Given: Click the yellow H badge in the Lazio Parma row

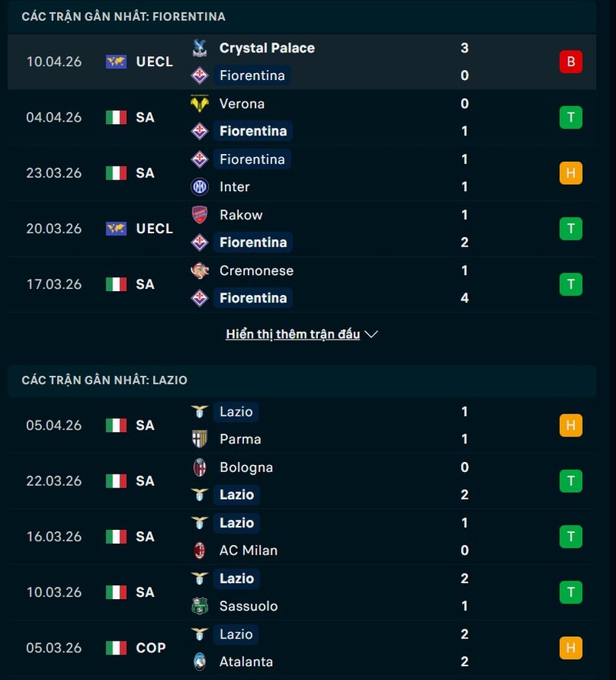Looking at the screenshot, I should point(571,424).
